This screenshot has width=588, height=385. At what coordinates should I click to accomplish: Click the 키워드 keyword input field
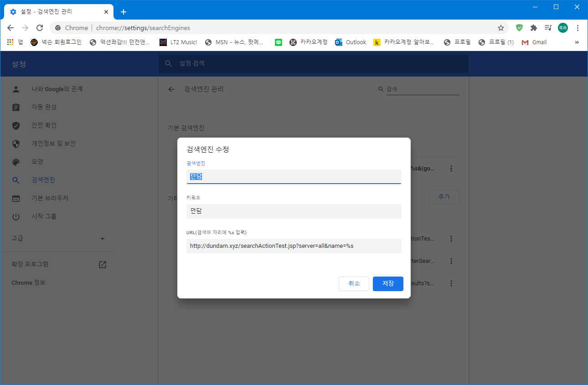click(x=294, y=211)
